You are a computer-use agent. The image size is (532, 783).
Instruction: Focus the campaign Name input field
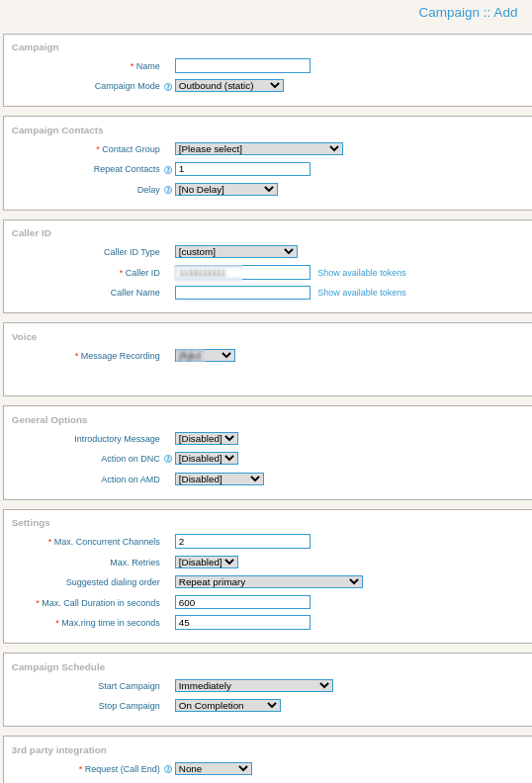(243, 66)
